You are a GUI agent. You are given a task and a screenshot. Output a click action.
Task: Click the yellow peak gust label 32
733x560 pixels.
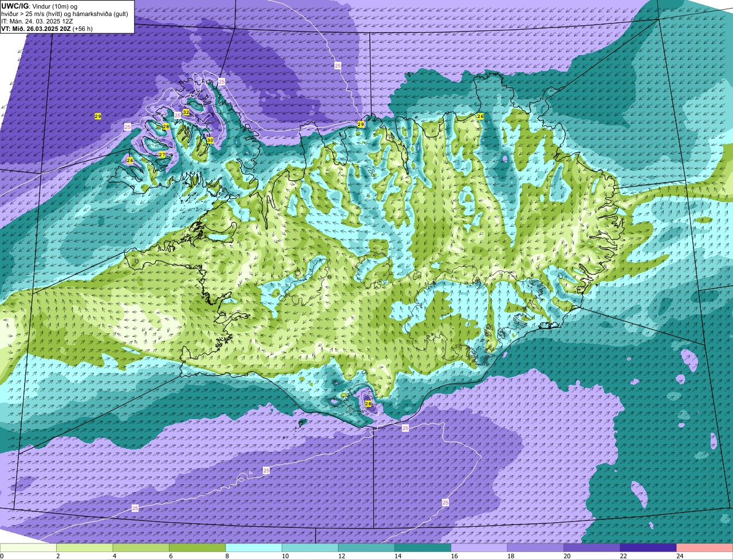click(186, 112)
